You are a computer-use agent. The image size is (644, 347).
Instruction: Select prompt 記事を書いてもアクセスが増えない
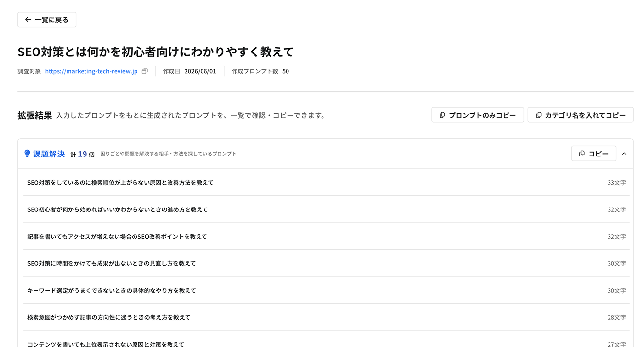[x=326, y=237]
